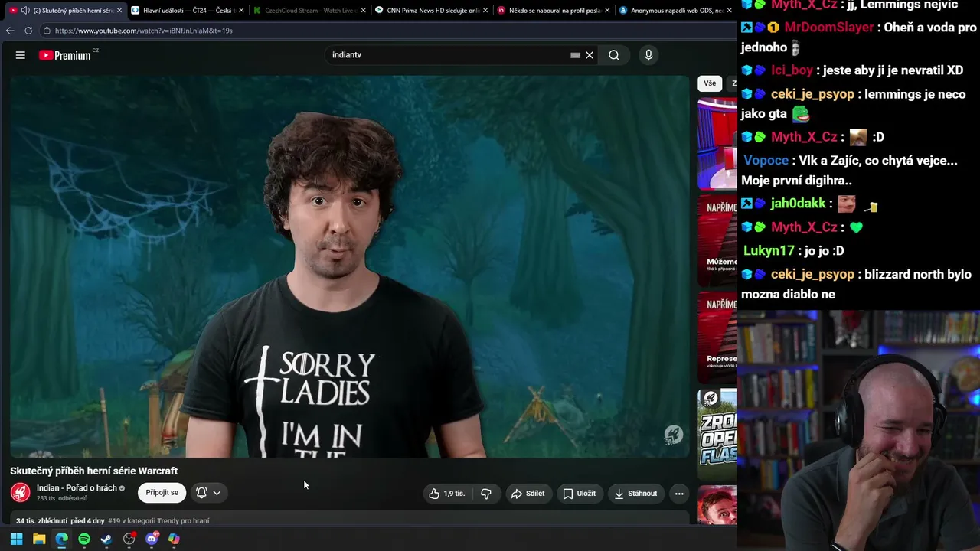Open the Můžeme suggested video thumbnail

717,241
